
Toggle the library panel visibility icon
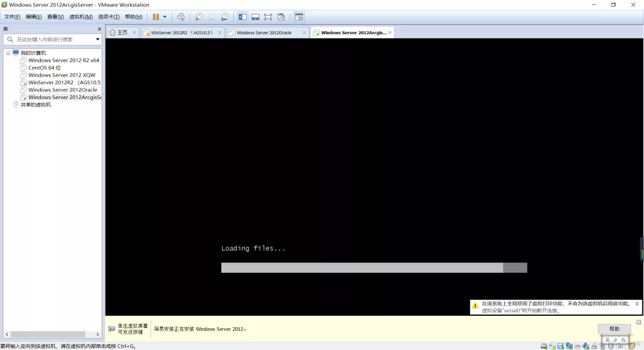243,16
